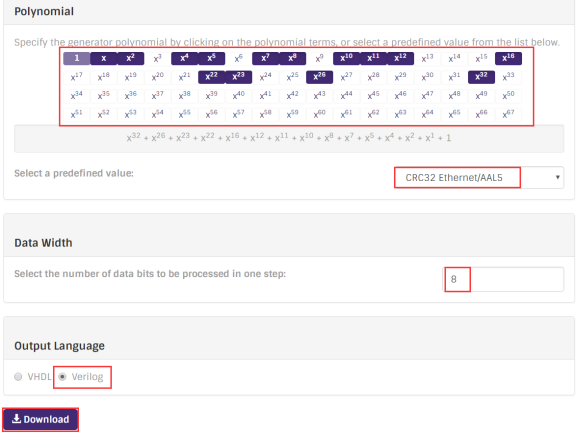Image resolution: width=576 pixels, height=434 pixels.
Task: Toggle the x¹⁶ polynomial term
Action: (x=508, y=58)
